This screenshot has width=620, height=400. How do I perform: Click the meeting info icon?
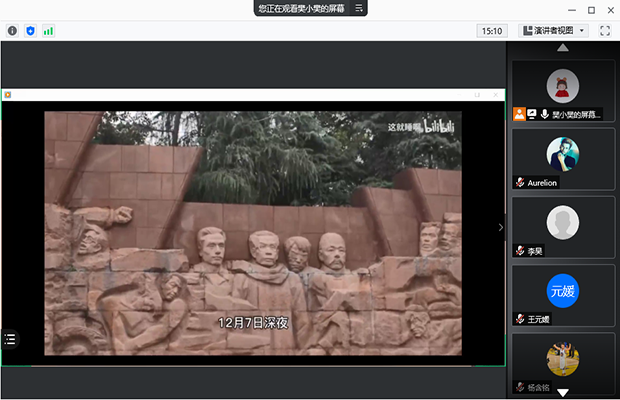13,31
